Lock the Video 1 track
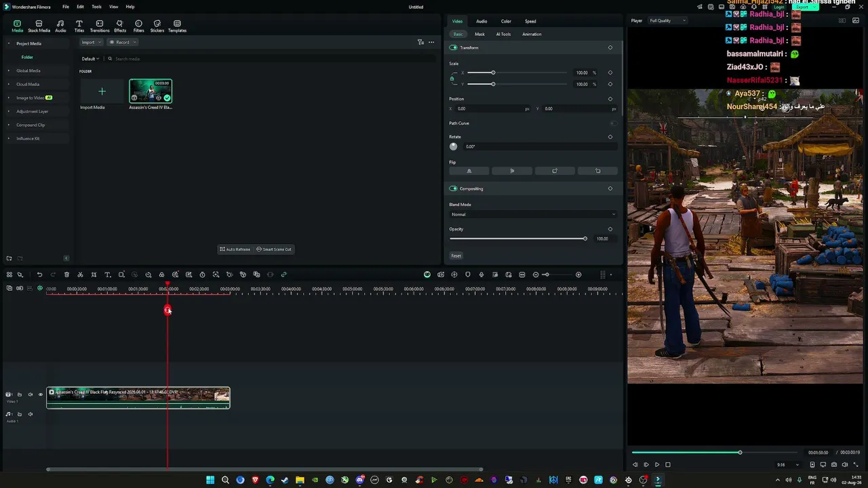The height and width of the screenshot is (488, 868). click(20, 394)
